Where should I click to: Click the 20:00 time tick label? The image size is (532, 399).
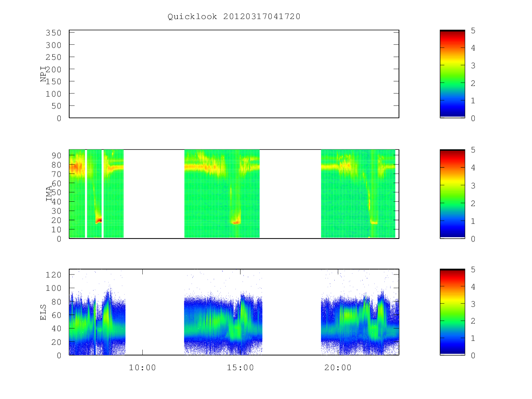338,368
